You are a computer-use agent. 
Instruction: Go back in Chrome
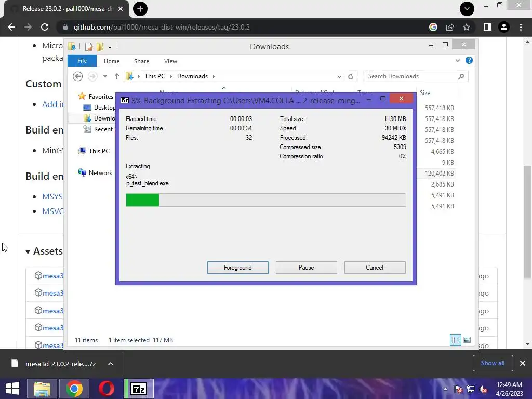coord(11,27)
